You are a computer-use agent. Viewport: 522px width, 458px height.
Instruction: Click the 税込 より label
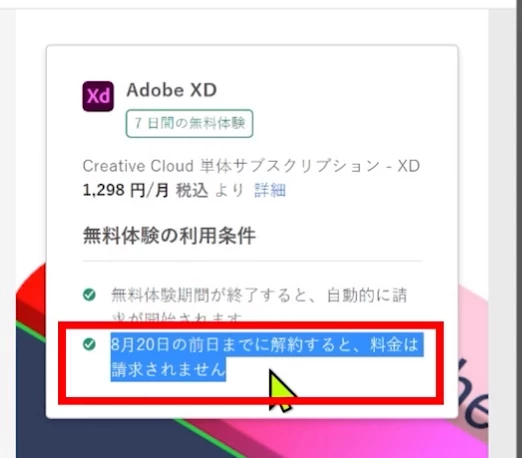(210, 190)
